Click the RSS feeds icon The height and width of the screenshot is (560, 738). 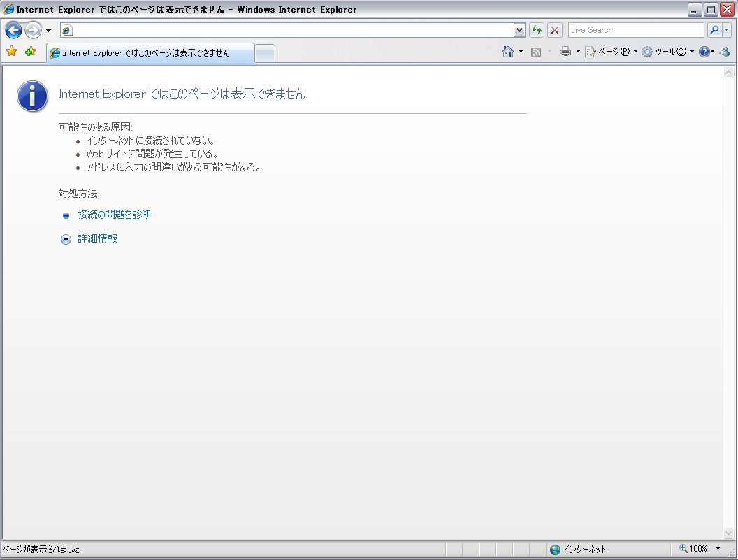pos(535,52)
